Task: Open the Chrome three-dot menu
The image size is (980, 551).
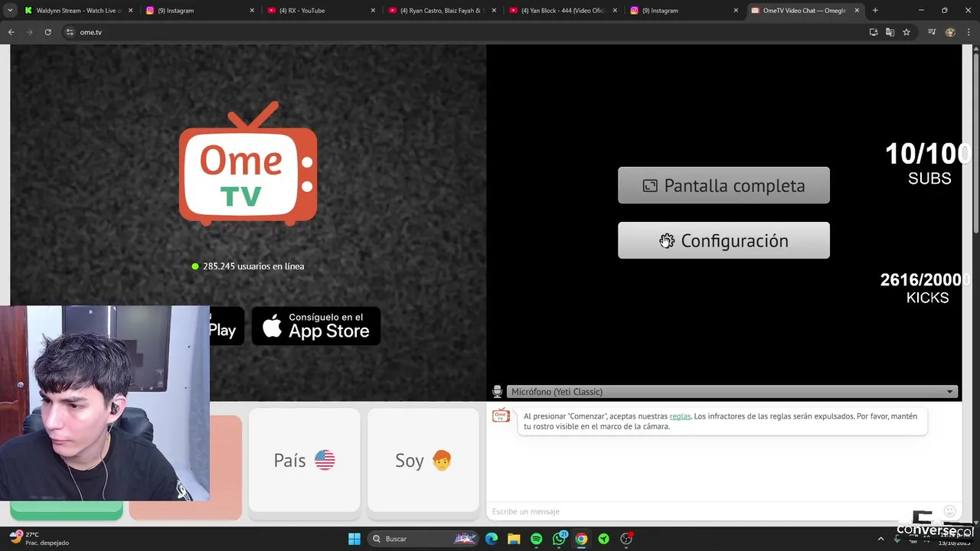Action: pos(969,32)
